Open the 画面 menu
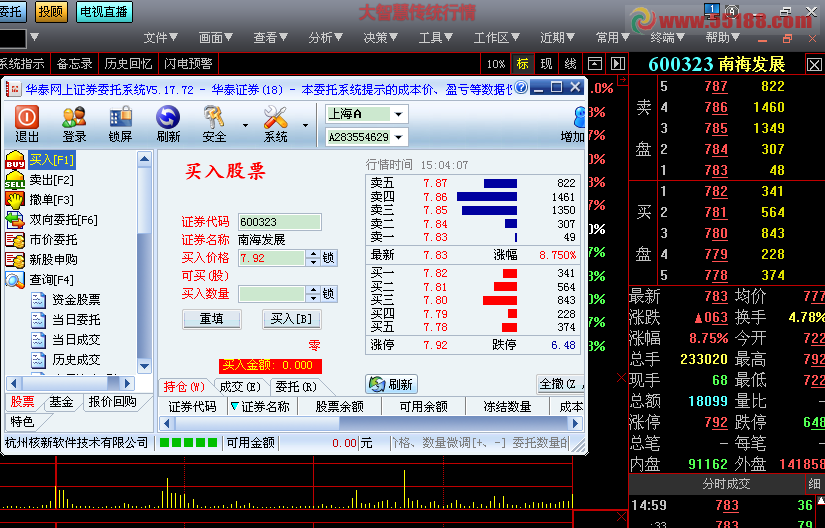825x528 pixels. [216, 38]
